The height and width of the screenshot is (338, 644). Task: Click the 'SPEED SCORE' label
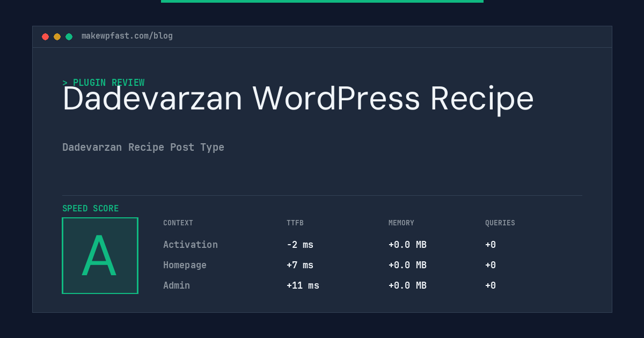(x=91, y=209)
